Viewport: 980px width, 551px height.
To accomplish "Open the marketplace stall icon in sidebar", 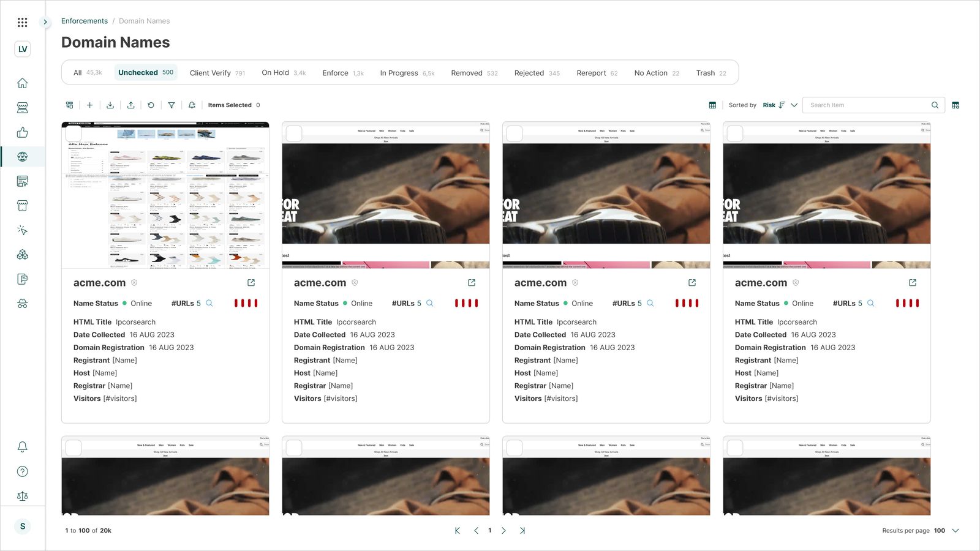I will (23, 108).
